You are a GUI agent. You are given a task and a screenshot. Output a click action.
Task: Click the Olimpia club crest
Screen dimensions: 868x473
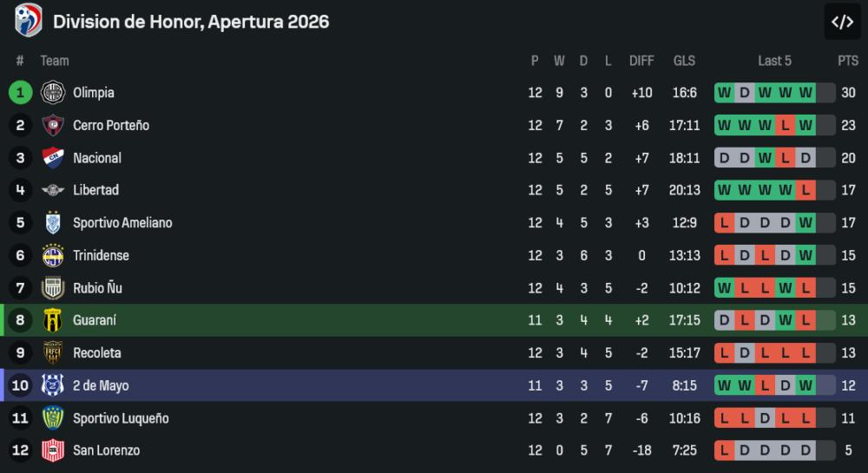53,93
